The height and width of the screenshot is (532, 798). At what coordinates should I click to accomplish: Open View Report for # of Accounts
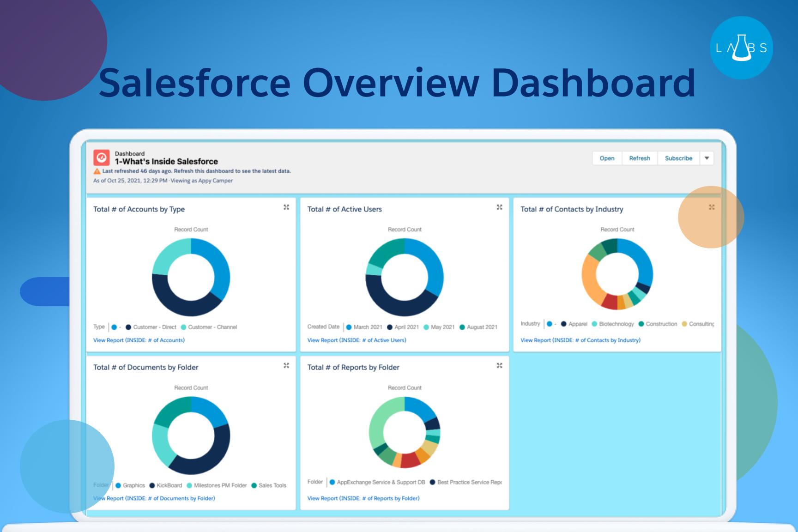(x=139, y=340)
